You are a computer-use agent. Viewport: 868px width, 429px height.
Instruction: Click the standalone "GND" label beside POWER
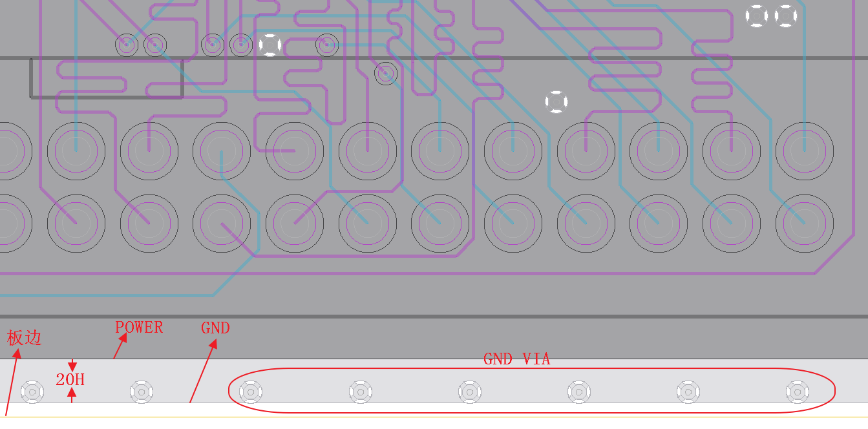coord(215,328)
